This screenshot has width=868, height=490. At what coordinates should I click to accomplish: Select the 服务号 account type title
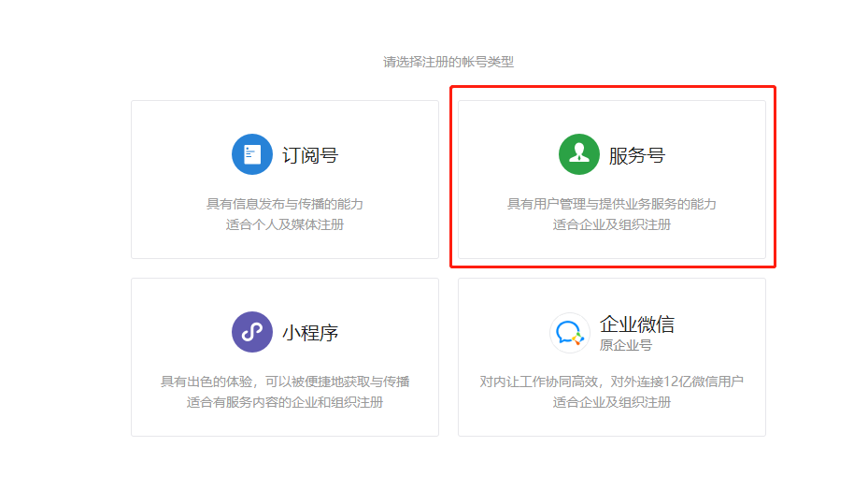click(x=636, y=155)
